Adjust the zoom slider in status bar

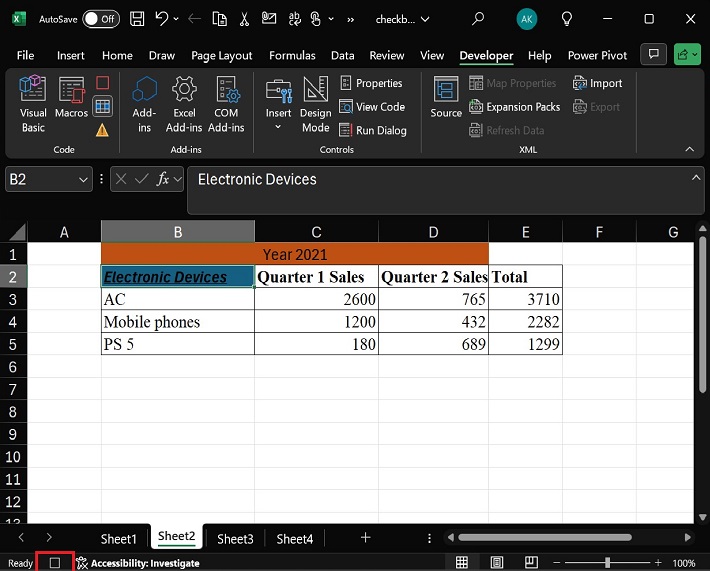607,563
